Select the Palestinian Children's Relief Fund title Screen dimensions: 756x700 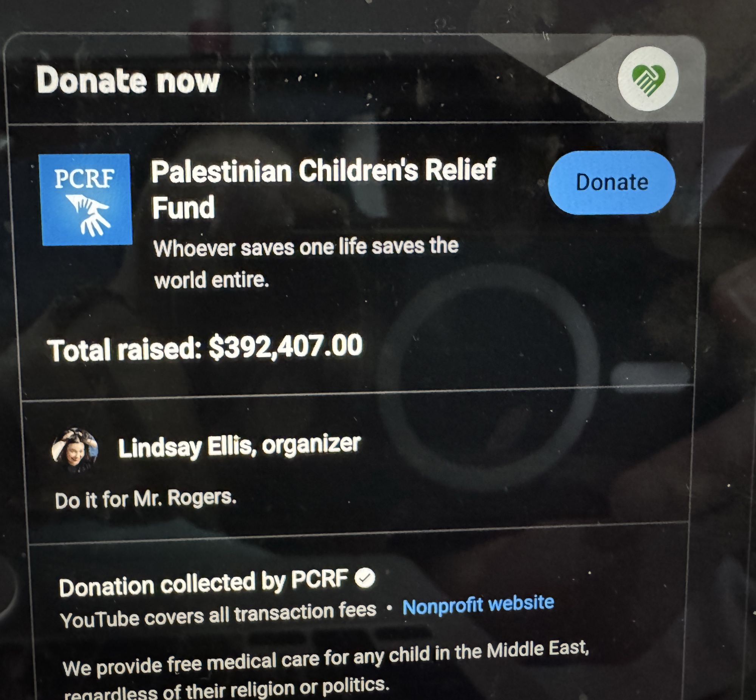coord(323,188)
